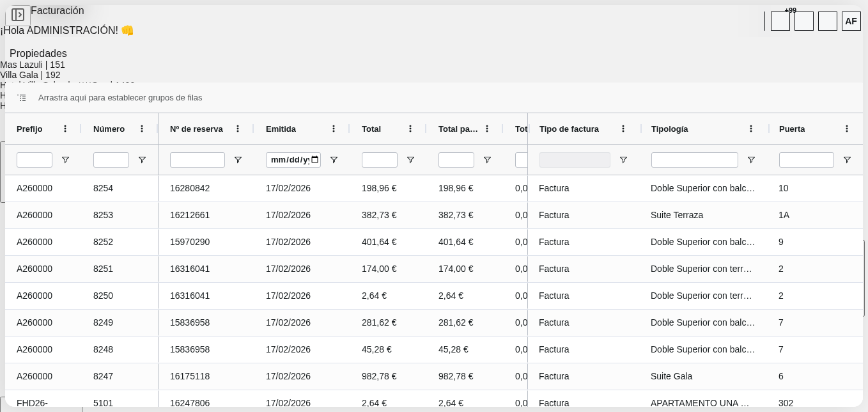Sort by the Total column header
Image resolution: width=868 pixels, height=412 pixels.
(x=371, y=129)
